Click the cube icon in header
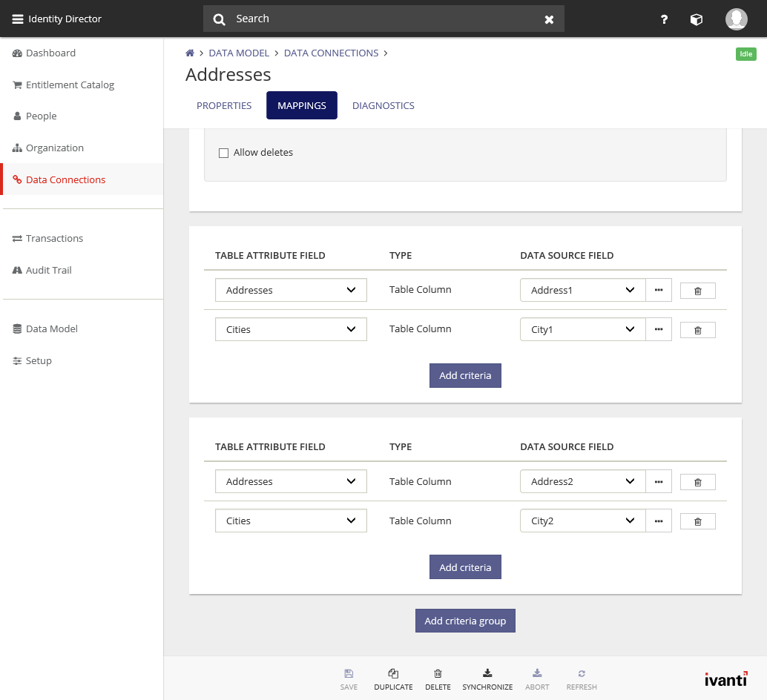 pos(696,19)
